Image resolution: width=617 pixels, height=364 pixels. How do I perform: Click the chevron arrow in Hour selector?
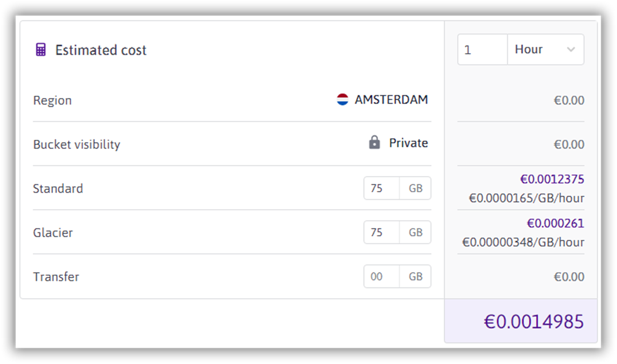coord(571,49)
